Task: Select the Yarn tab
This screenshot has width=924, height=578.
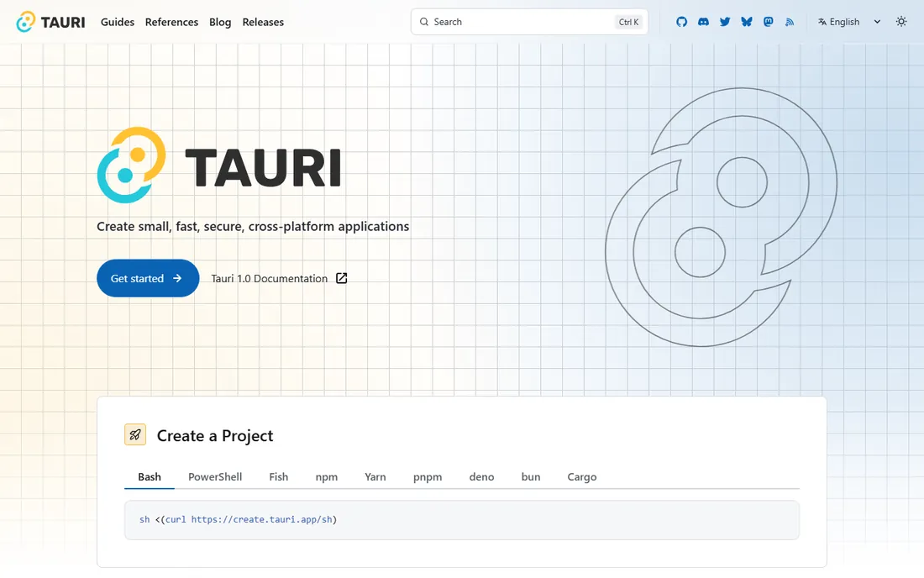Action: 375,476
